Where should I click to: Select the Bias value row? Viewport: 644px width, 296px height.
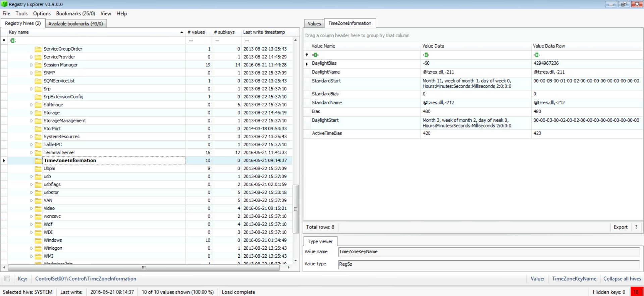(473, 112)
